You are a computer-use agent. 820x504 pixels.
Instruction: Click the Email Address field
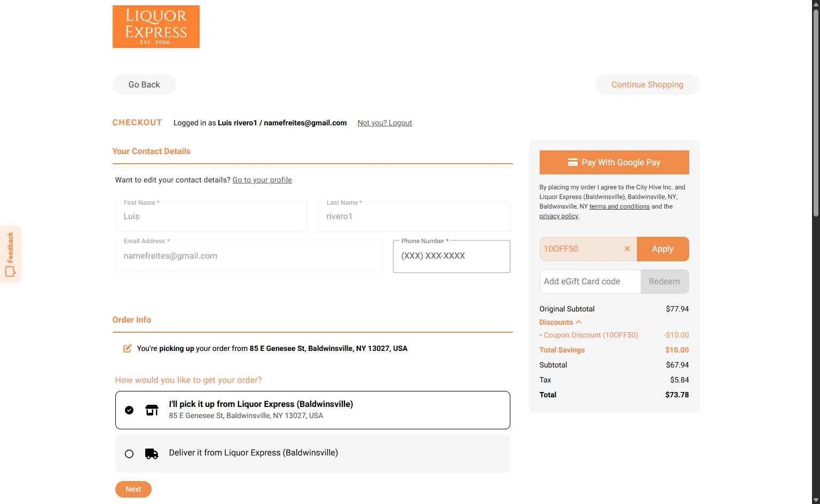249,256
